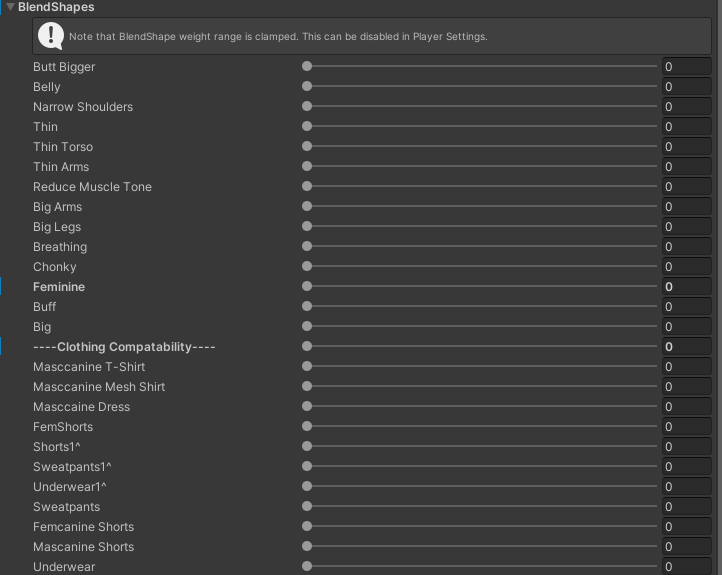The height and width of the screenshot is (575, 722).
Task: Select the Thin Torso value field
Action: (x=686, y=147)
